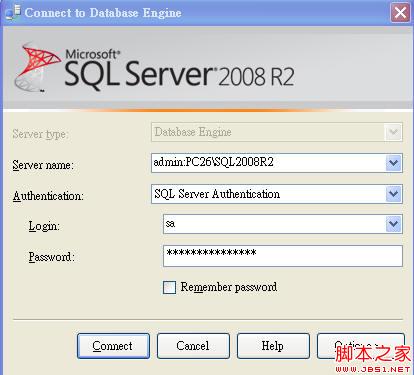Open Help for this dialog
The image size is (414, 375).
point(273,346)
